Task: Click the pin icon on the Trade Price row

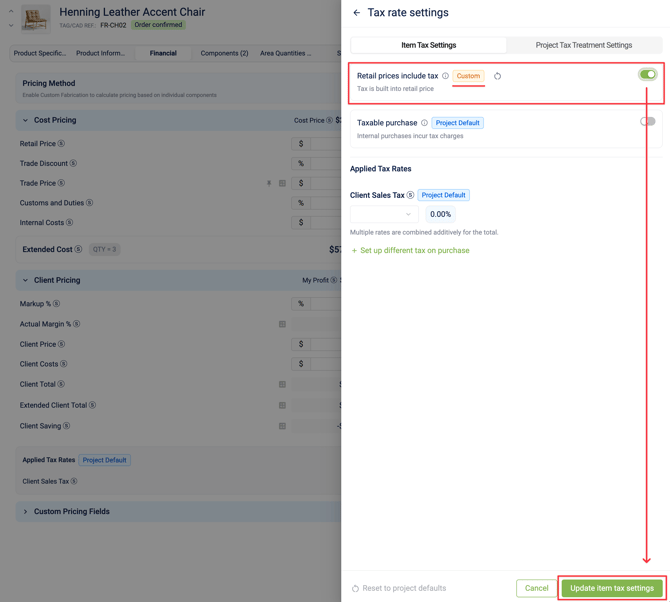Action: (x=269, y=183)
